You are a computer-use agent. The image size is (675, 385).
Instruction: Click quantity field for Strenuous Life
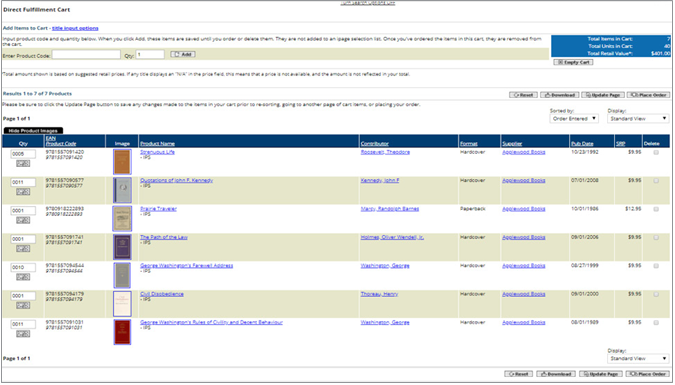pos(23,154)
